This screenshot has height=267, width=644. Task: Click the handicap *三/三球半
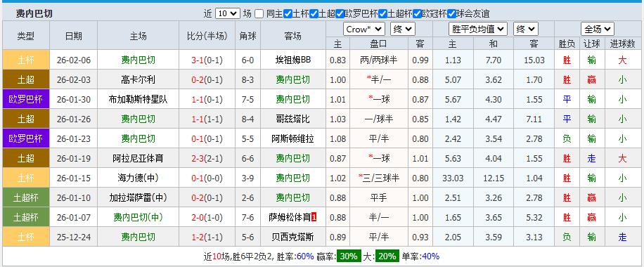tap(379, 178)
